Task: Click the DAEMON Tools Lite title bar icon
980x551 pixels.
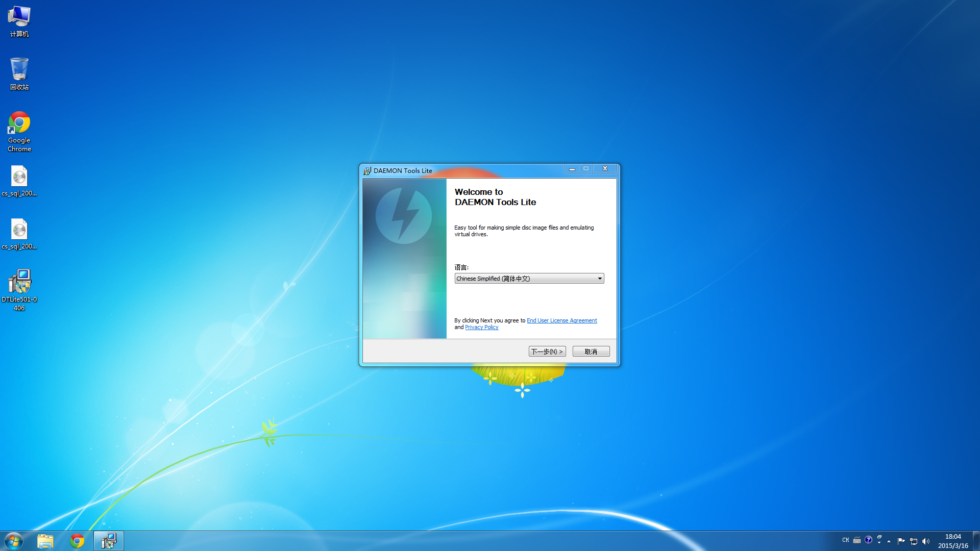Action: 367,171
